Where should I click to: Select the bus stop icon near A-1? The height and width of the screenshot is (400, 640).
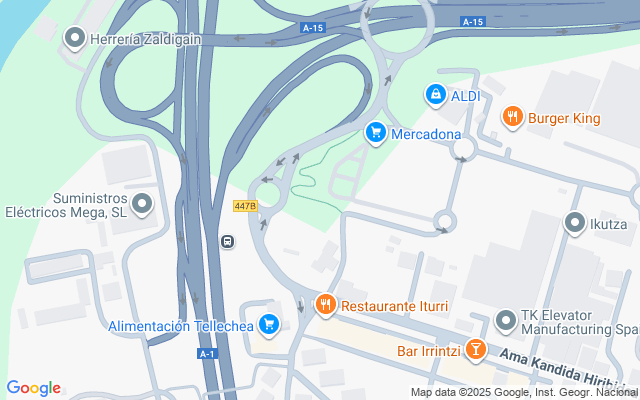[x=227, y=242]
